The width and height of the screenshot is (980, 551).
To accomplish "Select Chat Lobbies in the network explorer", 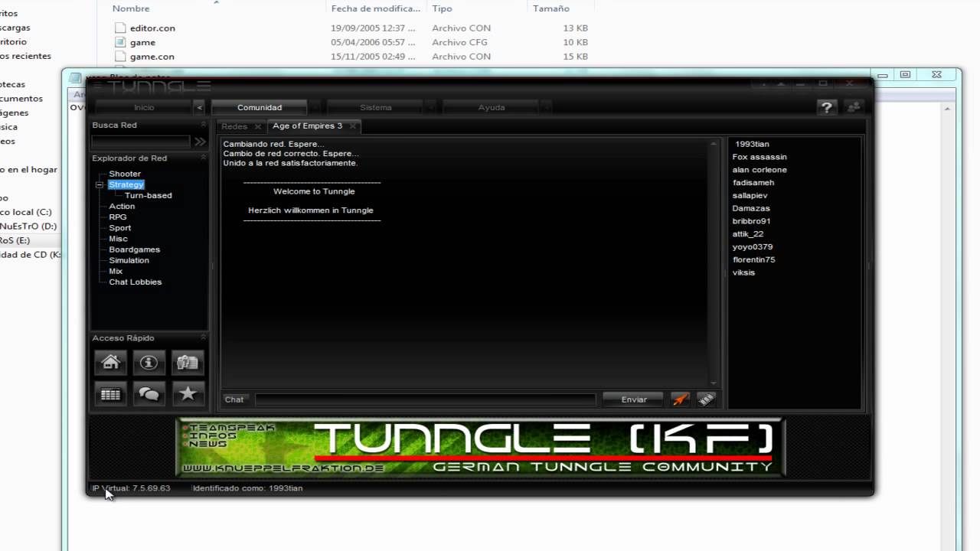I will click(136, 282).
